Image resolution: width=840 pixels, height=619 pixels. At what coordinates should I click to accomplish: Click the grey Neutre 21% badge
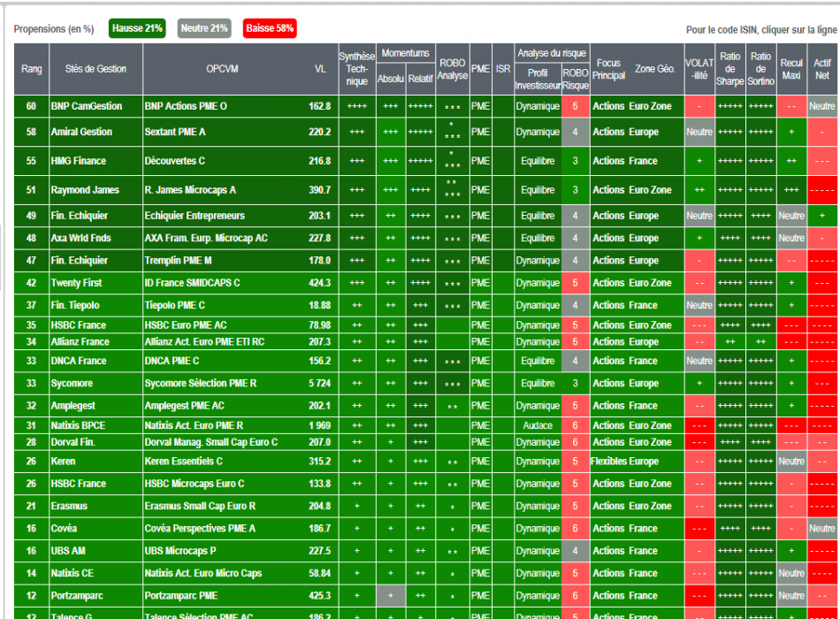click(204, 28)
